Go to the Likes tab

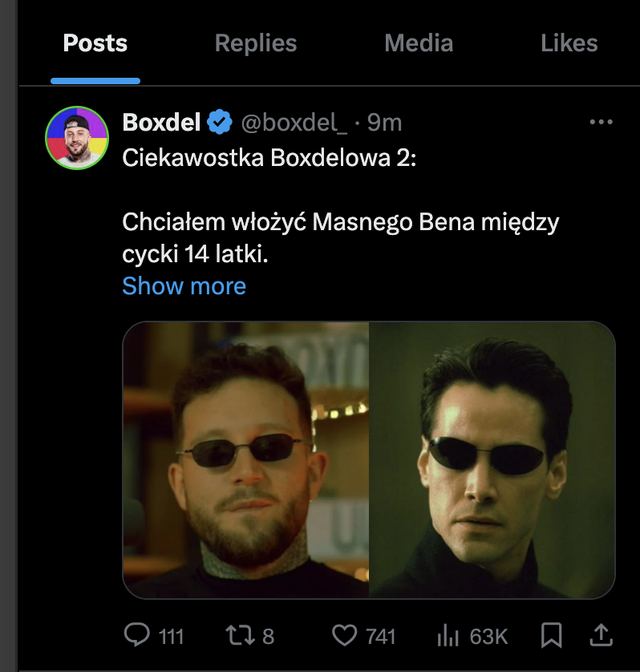pyautogui.click(x=569, y=43)
